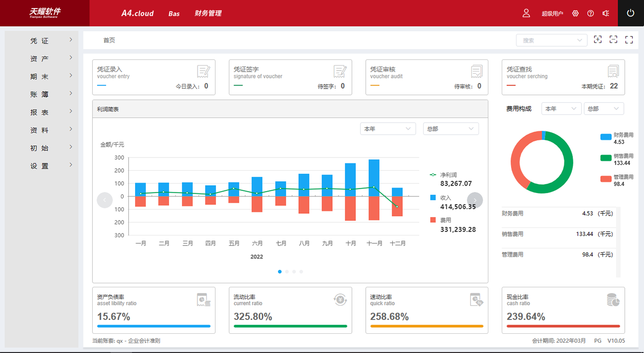Click the help question mark icon
This screenshot has height=353, width=644.
tap(590, 13)
